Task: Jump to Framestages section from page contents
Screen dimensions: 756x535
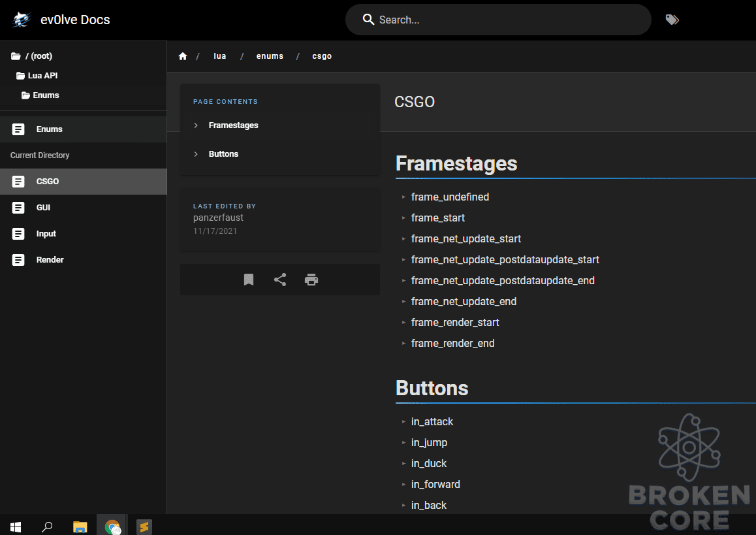Action: (x=233, y=125)
